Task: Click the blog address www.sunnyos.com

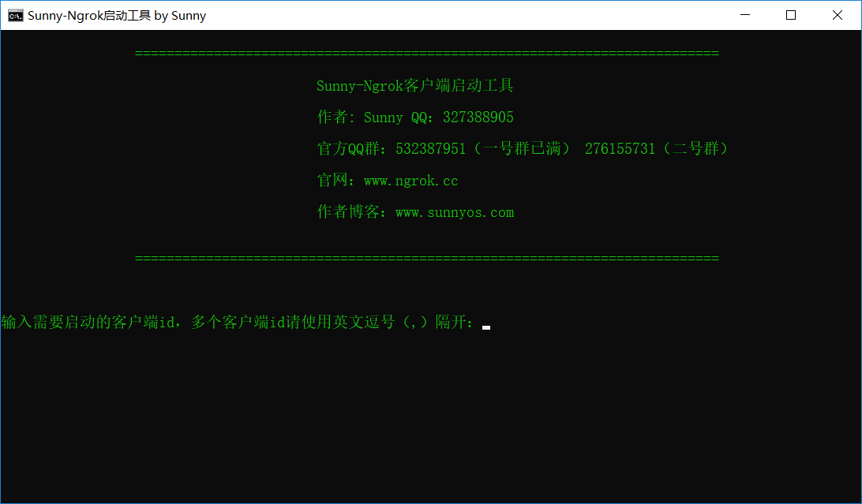Action: [x=455, y=212]
